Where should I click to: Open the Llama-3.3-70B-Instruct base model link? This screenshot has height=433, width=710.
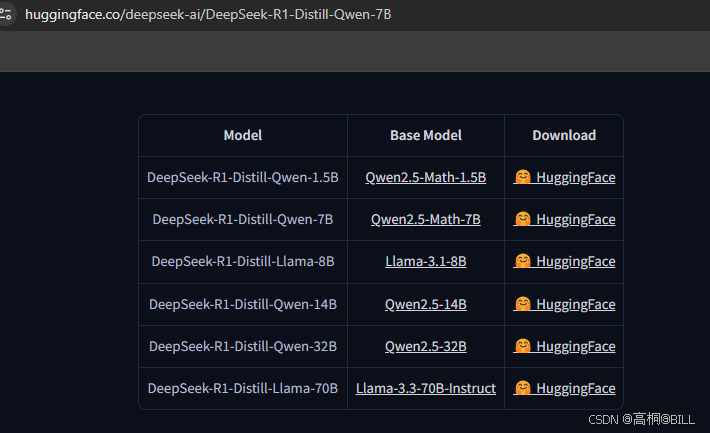click(x=426, y=388)
